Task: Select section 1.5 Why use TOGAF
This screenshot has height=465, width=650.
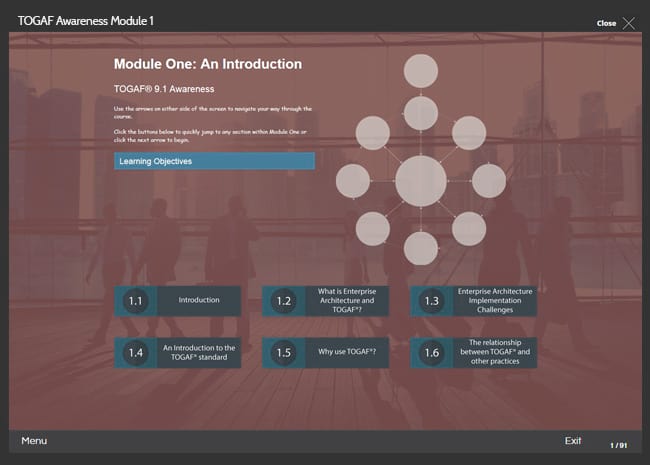Action: point(325,353)
